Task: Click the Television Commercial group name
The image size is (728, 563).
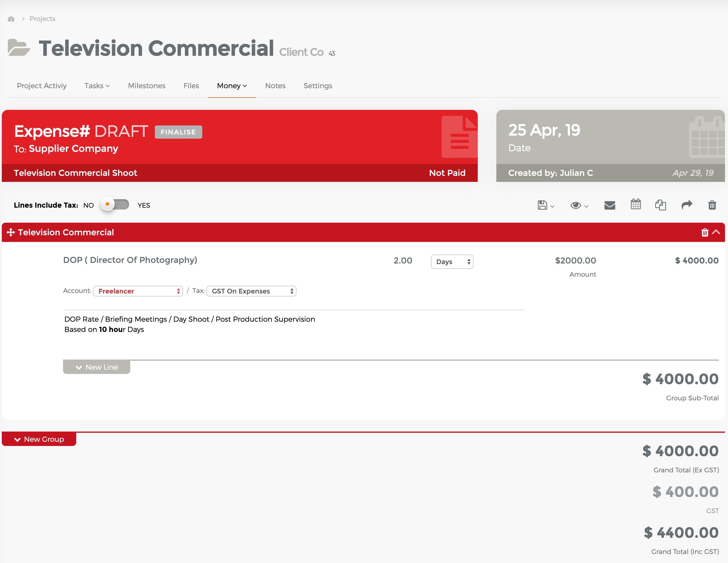Action: (x=66, y=232)
